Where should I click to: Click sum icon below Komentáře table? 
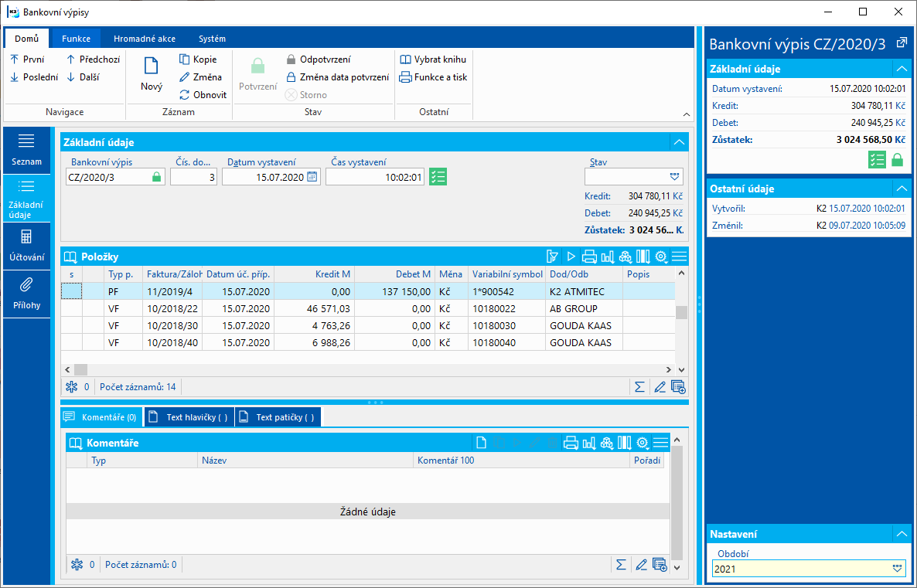(x=621, y=565)
